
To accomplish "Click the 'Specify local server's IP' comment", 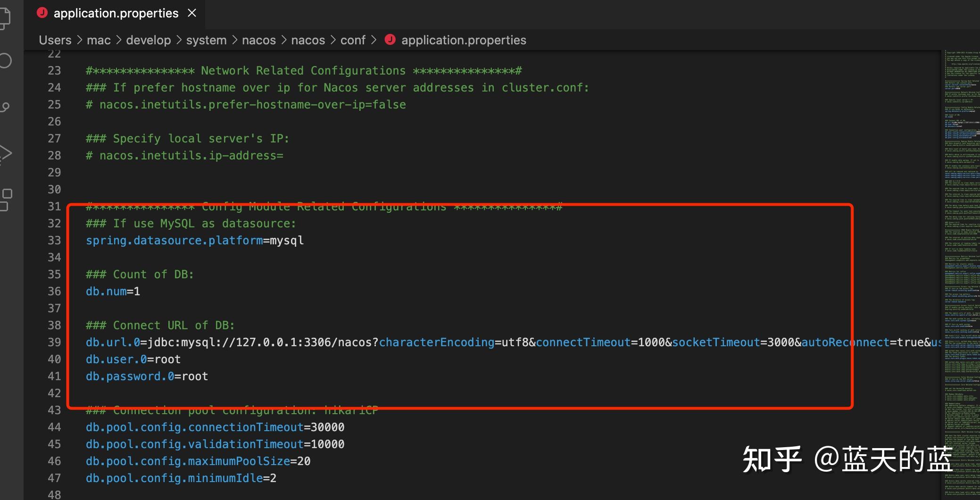I will pos(187,139).
